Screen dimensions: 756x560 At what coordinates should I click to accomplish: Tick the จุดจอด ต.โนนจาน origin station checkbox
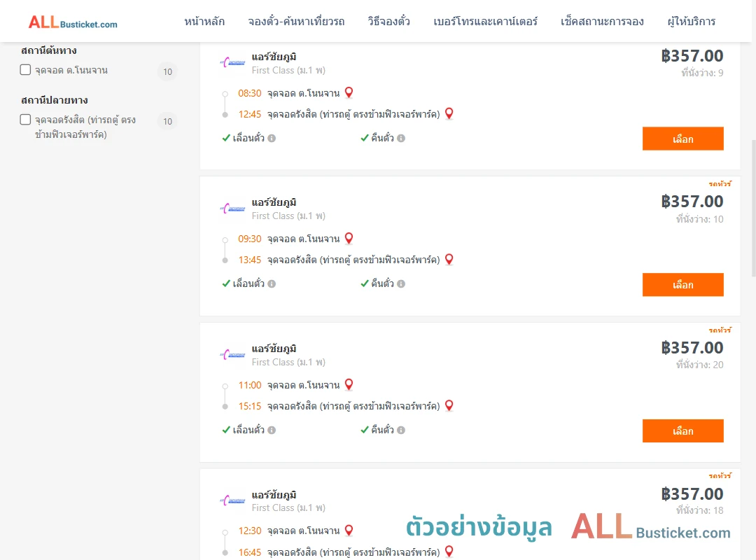(26, 70)
